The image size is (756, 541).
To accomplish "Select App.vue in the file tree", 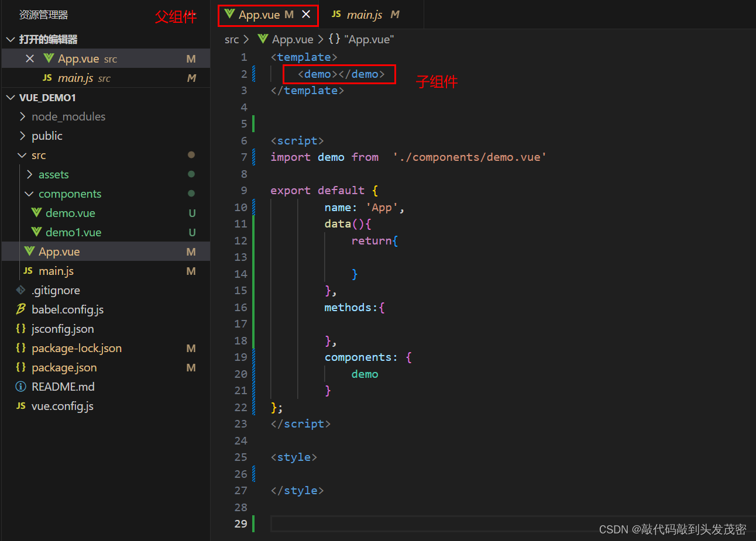I will coord(106,251).
